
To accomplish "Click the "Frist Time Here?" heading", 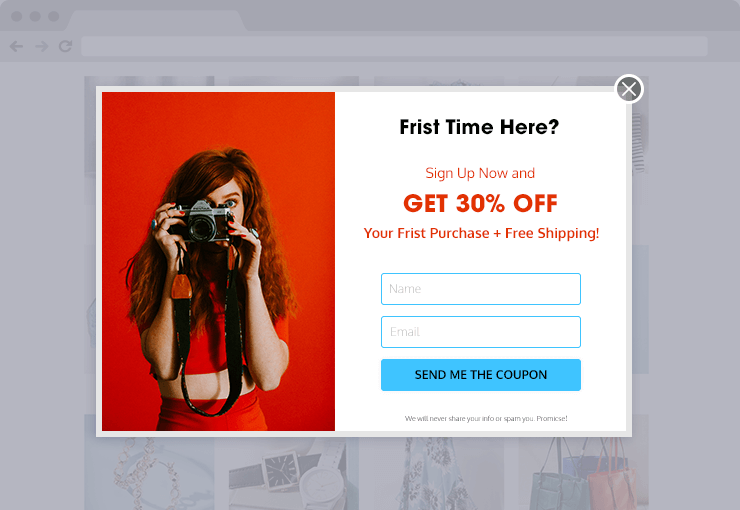I will (479, 127).
